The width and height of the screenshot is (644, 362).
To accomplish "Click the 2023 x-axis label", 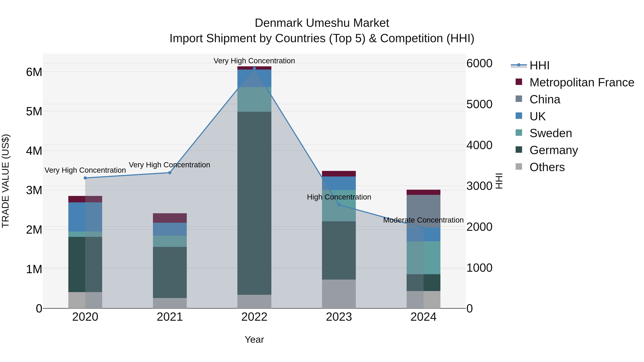I will click(x=339, y=317).
